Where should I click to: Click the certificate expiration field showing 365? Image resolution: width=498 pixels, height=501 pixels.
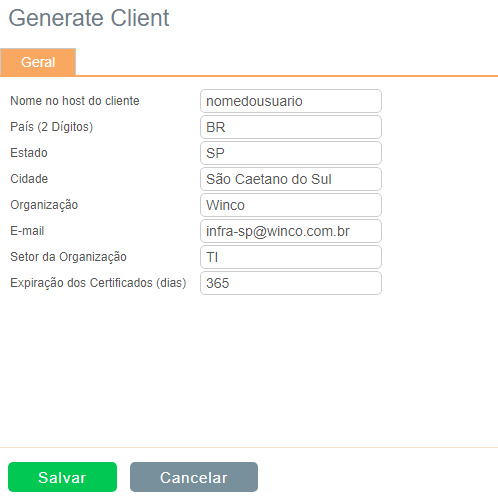pos(291,283)
